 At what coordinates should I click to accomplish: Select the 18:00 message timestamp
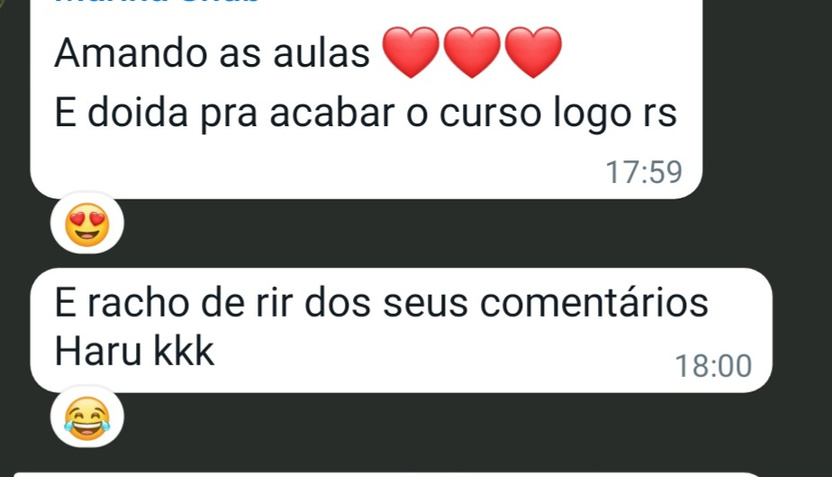click(713, 366)
